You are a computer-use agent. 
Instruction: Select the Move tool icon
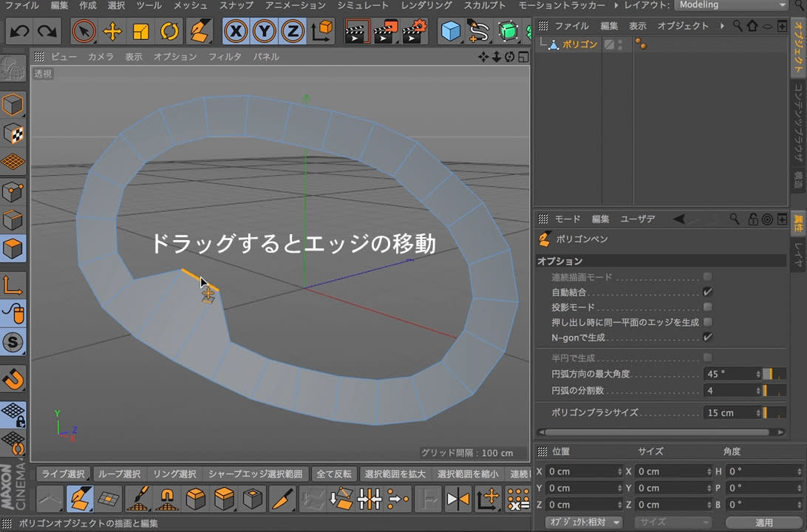[112, 32]
